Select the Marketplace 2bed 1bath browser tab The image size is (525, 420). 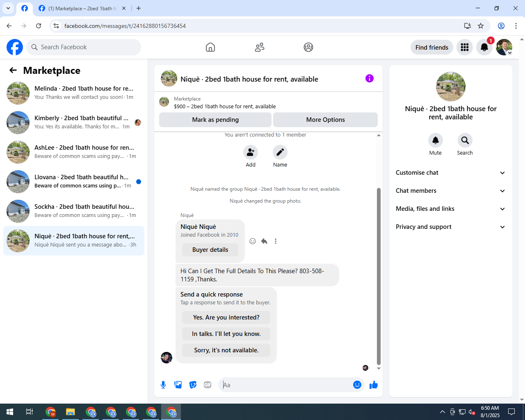82,8
